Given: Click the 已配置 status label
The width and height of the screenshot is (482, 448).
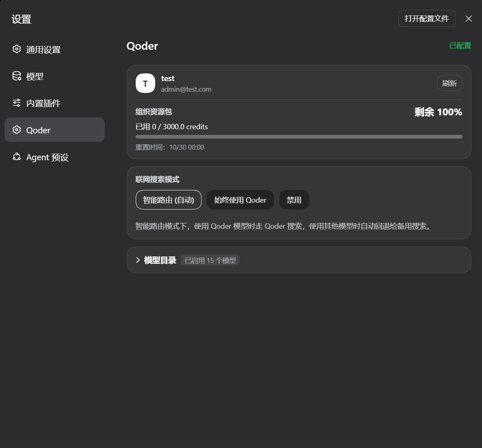Looking at the screenshot, I should click(x=460, y=46).
